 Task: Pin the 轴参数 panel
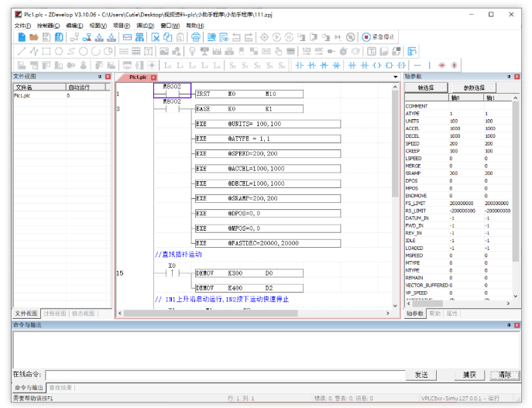point(509,77)
